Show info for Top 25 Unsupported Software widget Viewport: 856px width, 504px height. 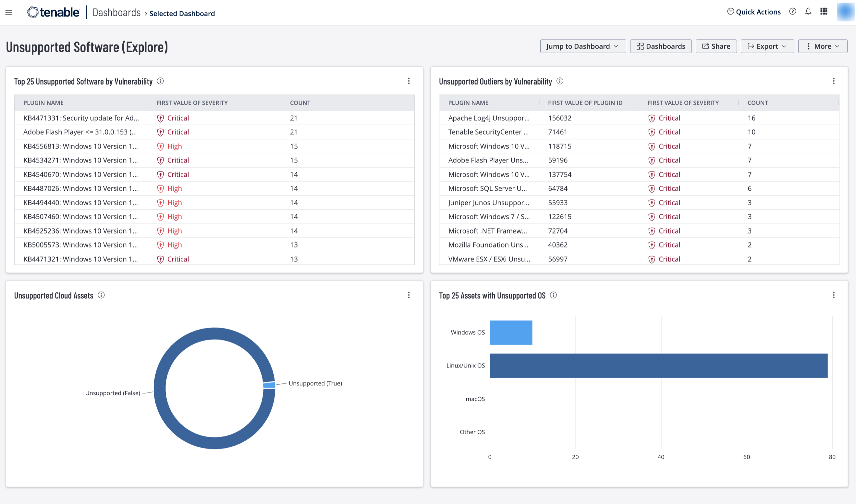pos(160,81)
